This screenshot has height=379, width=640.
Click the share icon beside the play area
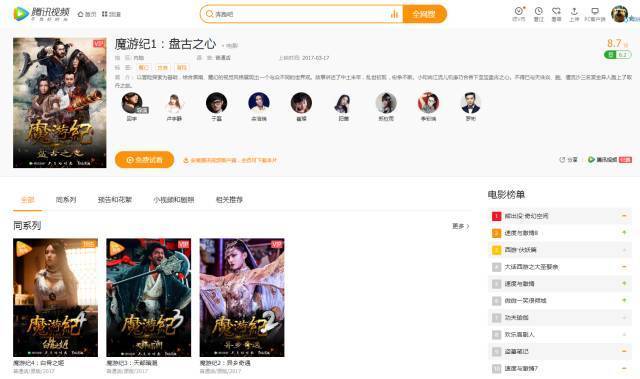pos(568,160)
